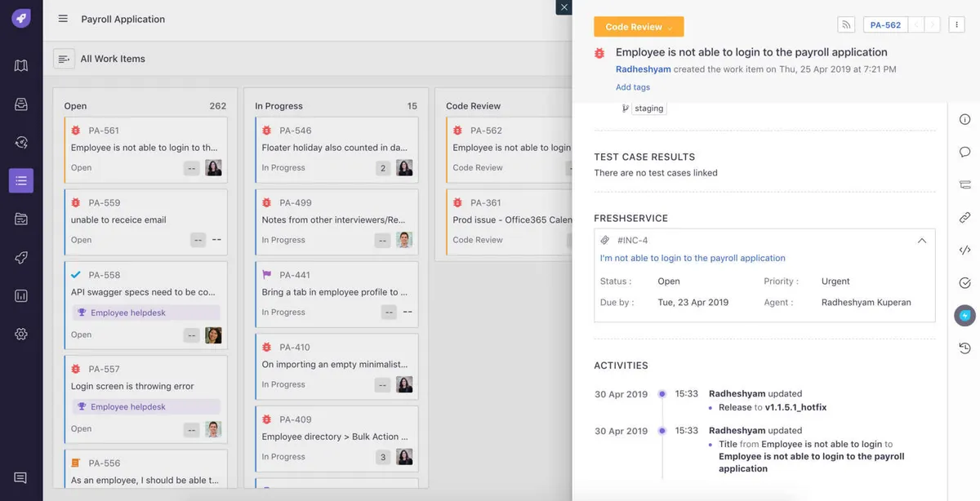
Task: Click the In Progress column header
Action: point(278,106)
